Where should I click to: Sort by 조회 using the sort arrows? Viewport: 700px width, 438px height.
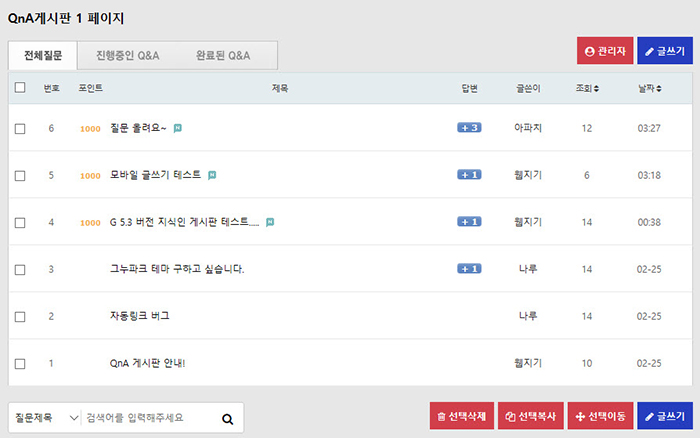point(596,89)
